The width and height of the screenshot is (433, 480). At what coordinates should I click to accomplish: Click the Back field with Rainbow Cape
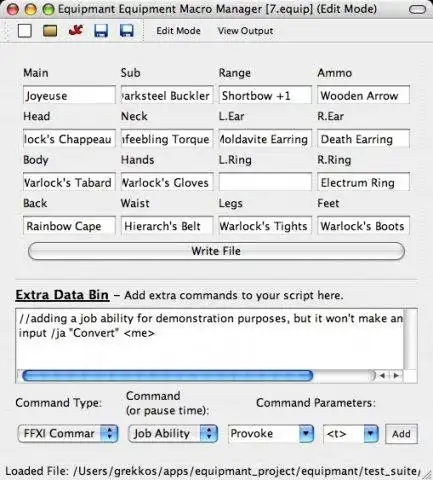(69, 226)
